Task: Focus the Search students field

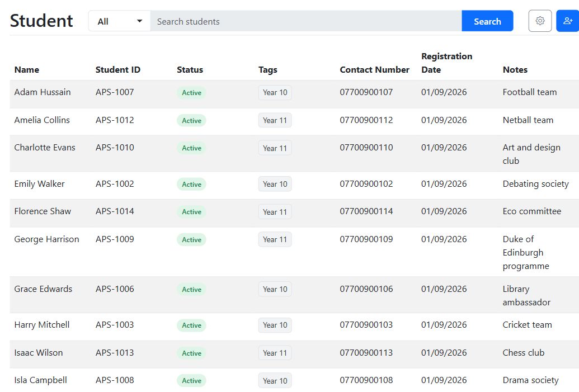Action: (306, 21)
